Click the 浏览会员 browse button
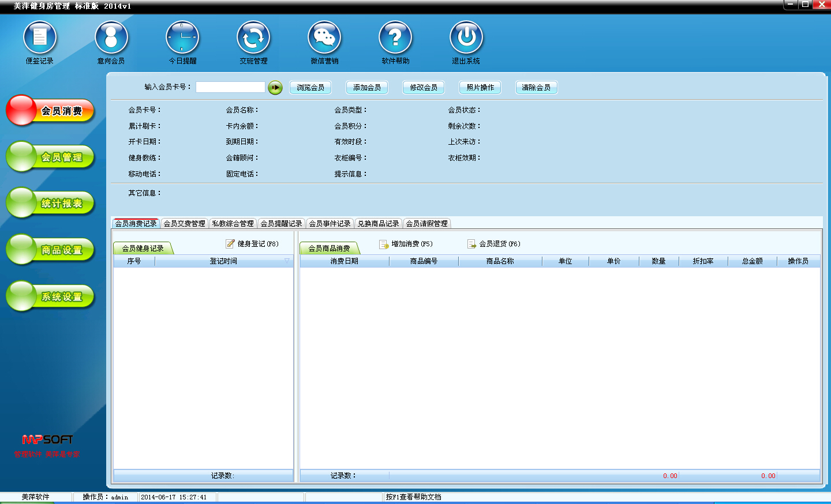The width and height of the screenshot is (831, 504). point(310,88)
